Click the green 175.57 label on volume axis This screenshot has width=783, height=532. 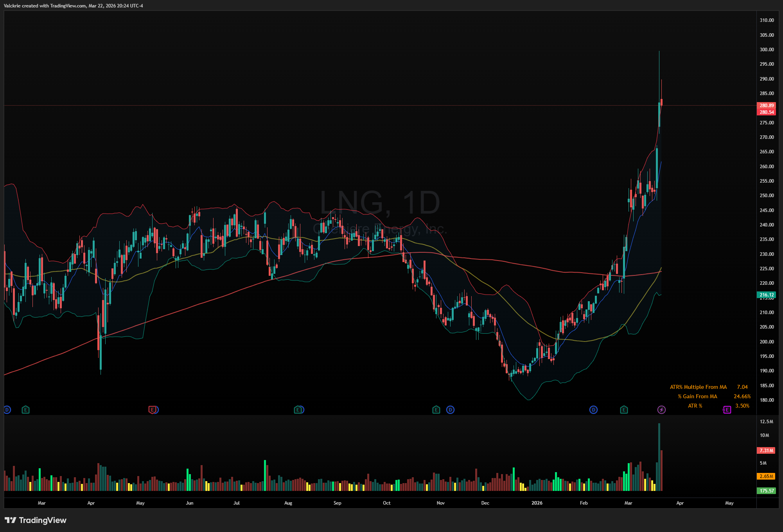pyautogui.click(x=767, y=491)
